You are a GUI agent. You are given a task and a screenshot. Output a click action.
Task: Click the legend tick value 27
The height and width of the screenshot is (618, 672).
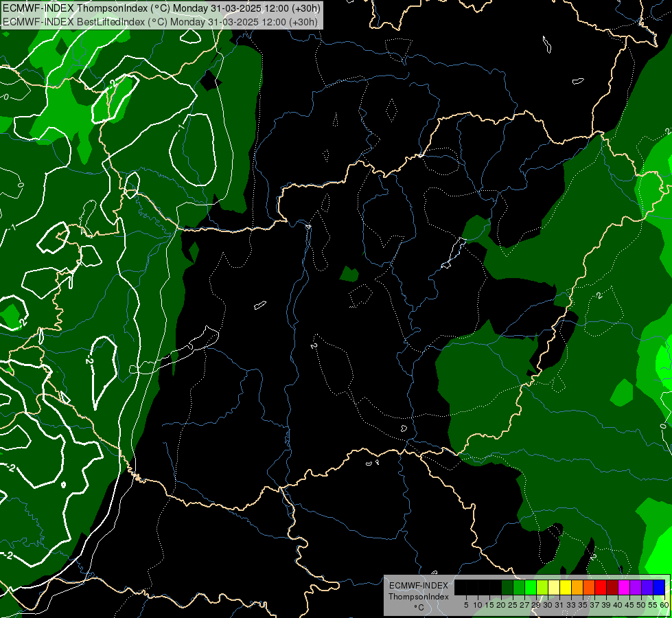(x=524, y=605)
